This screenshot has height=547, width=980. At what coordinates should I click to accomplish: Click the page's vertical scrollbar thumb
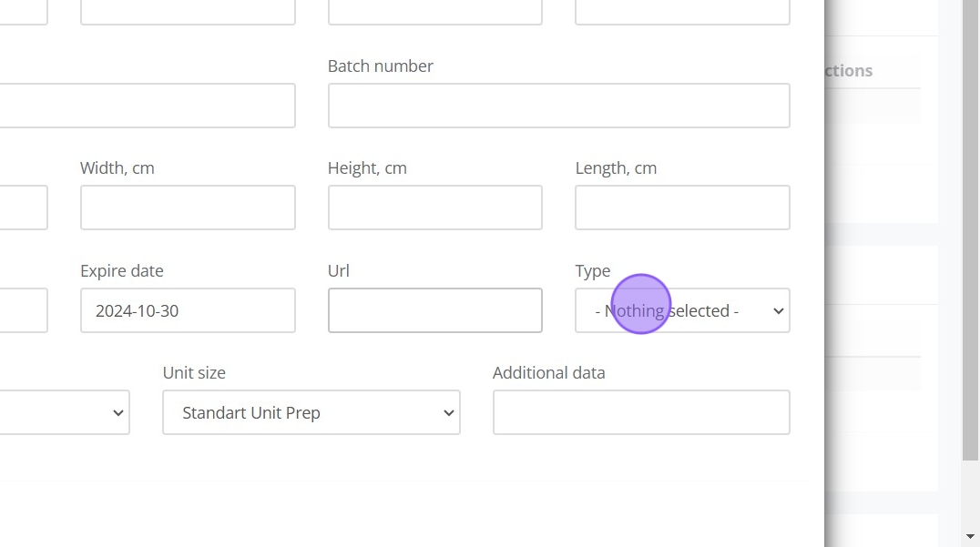pos(971,228)
